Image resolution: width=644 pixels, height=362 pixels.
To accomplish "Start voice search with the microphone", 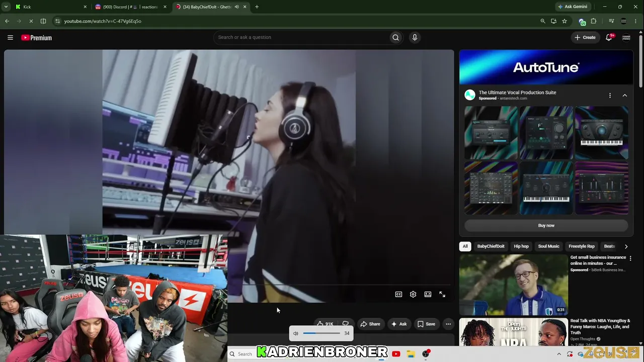I will (415, 37).
